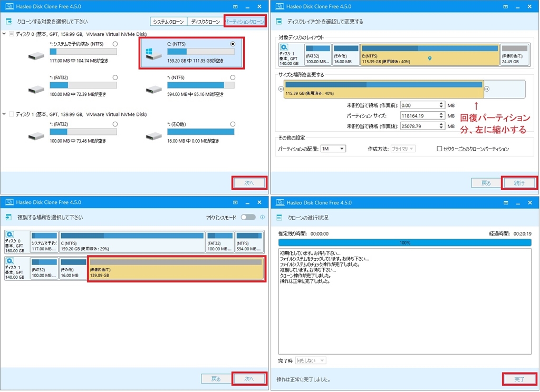Image resolution: width=540 pixels, height=392 pixels.
Task: Switch to the システムクローン tab
Action: [x=168, y=22]
